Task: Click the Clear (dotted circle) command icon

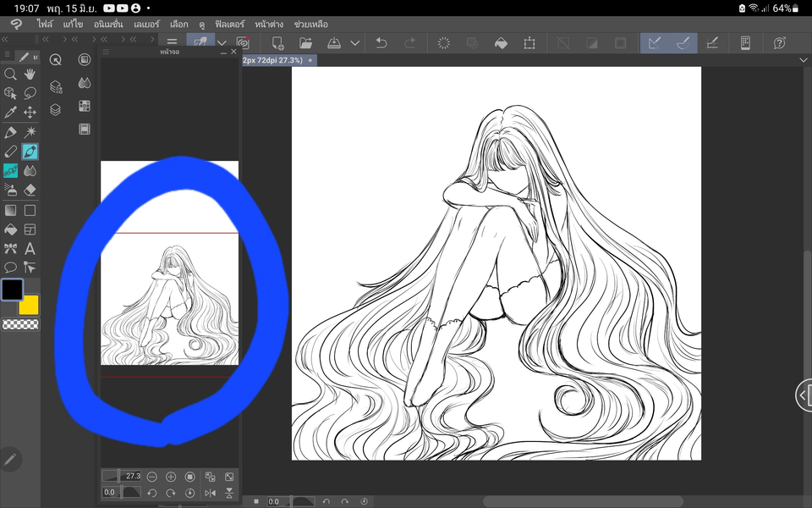Action: click(x=444, y=43)
